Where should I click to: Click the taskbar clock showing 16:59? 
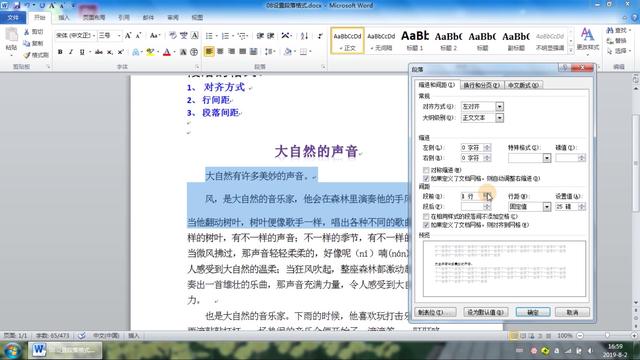[616, 350]
